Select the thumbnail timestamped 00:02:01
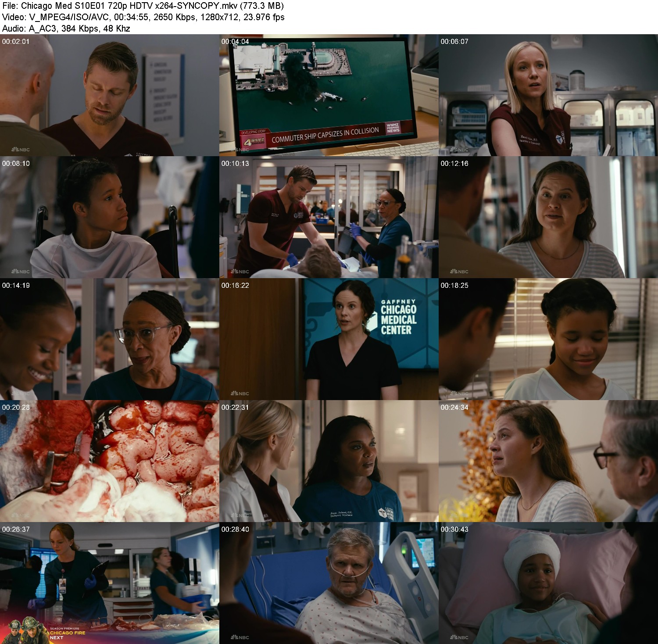Screen dimensions: 658x644 (109, 95)
